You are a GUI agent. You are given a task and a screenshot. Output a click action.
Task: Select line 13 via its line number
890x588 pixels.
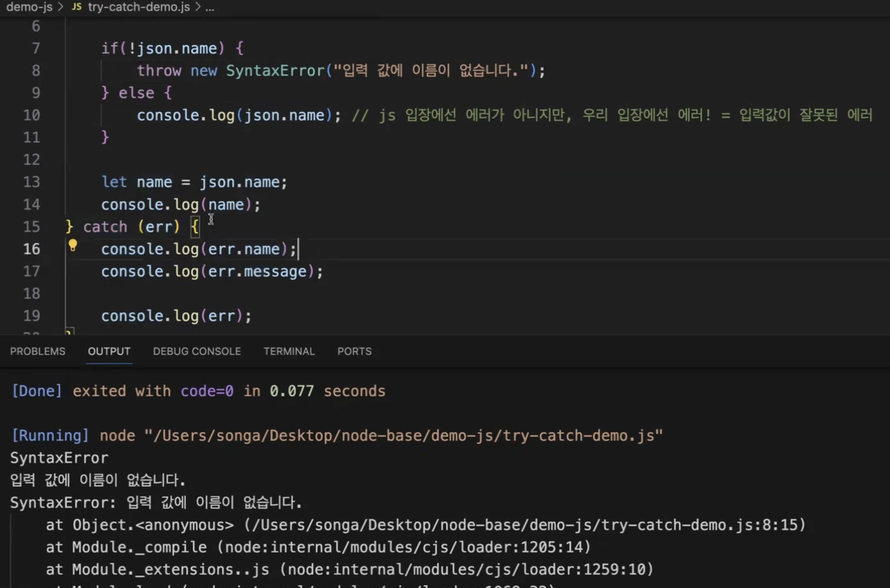point(31,182)
